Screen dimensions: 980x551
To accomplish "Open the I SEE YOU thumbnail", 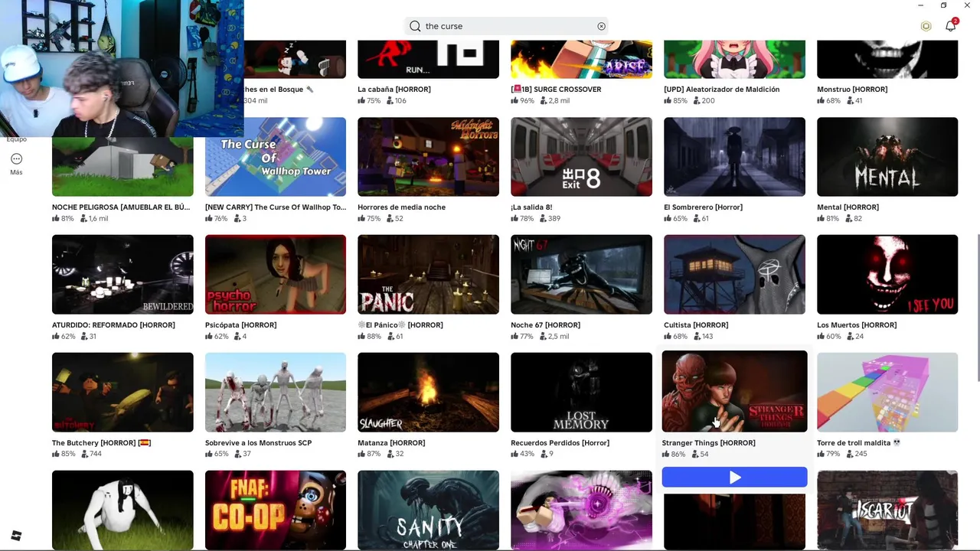I will pos(887,275).
